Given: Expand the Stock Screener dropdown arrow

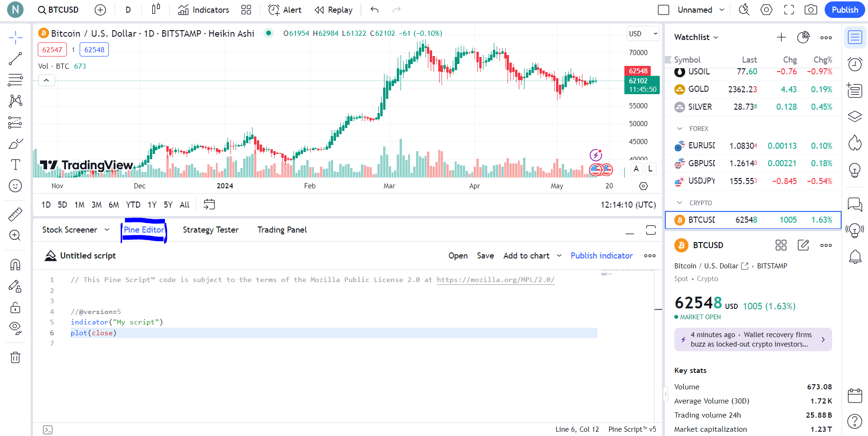Looking at the screenshot, I should [107, 230].
